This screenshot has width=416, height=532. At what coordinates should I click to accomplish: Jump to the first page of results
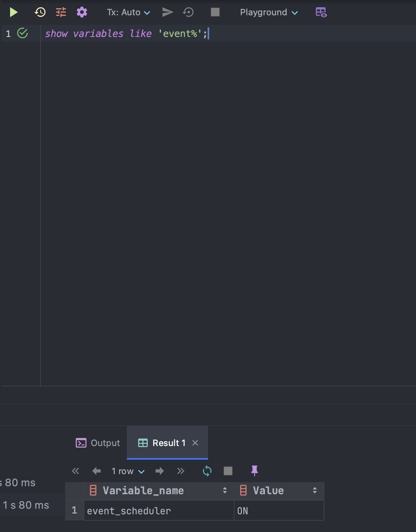tap(75, 471)
